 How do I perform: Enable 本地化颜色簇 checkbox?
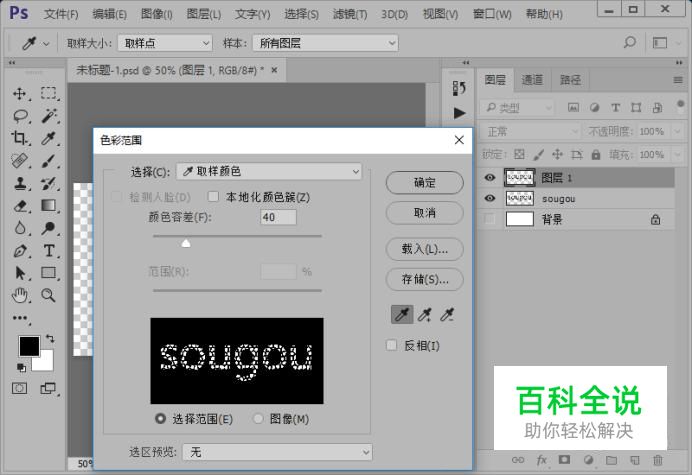tap(213, 196)
